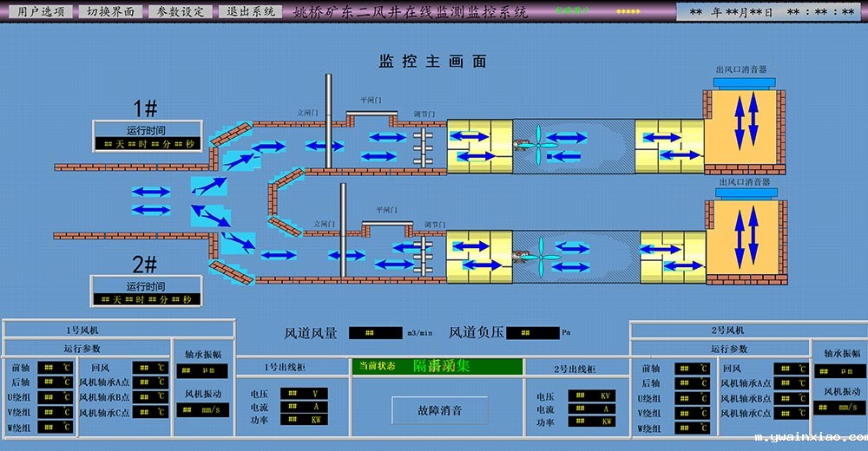The width and height of the screenshot is (868, 451).
Task: Open 参数设定 settings
Action: [181, 12]
